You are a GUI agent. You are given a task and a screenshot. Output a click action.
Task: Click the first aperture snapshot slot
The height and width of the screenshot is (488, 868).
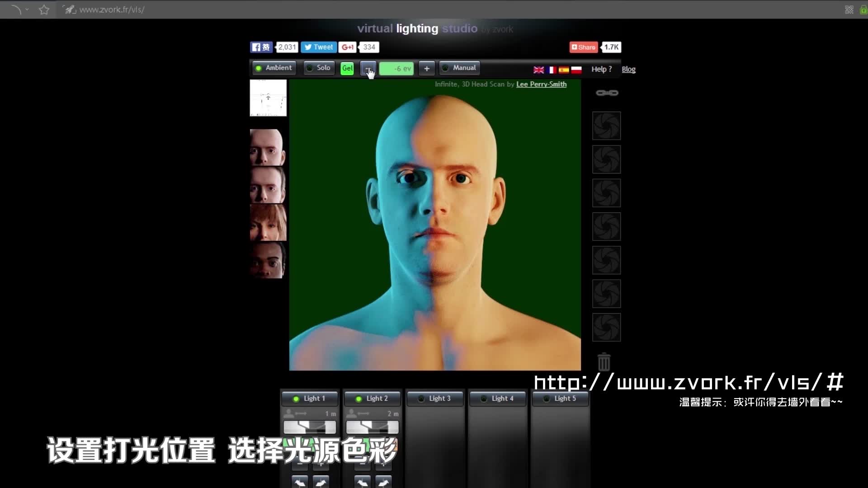pyautogui.click(x=607, y=126)
